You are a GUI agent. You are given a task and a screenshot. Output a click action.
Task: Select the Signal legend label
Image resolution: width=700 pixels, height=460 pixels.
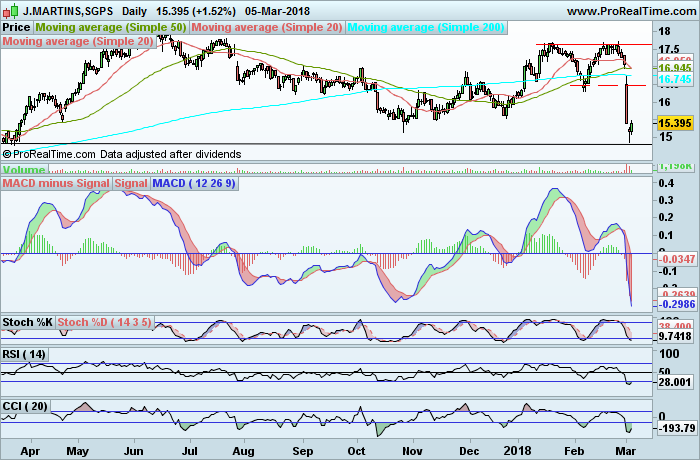coord(131,184)
